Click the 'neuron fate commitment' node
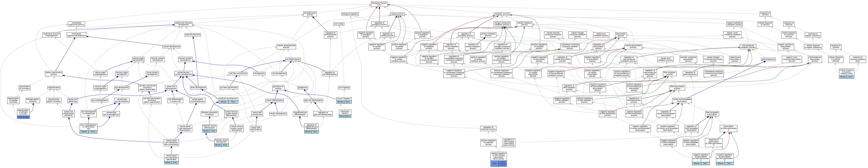 pos(257,114)
